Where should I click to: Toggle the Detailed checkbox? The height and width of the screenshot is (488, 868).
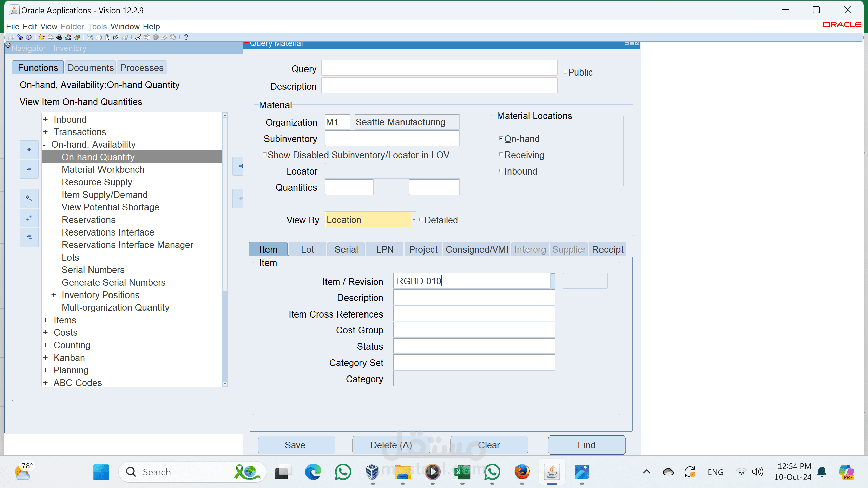421,219
